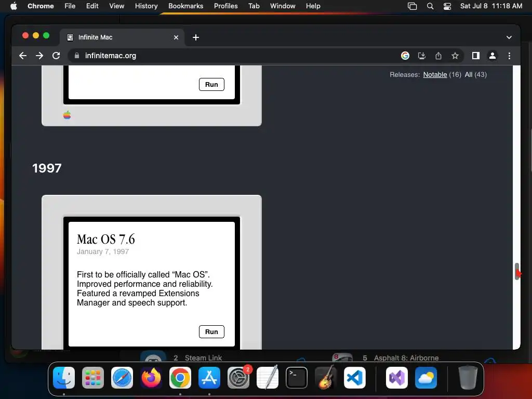Open the Window menu
Image resolution: width=532 pixels, height=399 pixels.
pyautogui.click(x=283, y=6)
